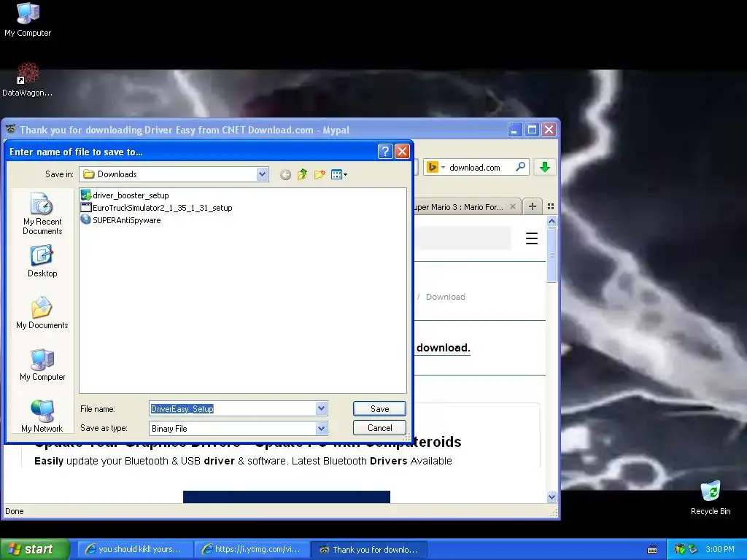Close the Super Mario 3 tab
The image size is (747, 560).
[513, 206]
